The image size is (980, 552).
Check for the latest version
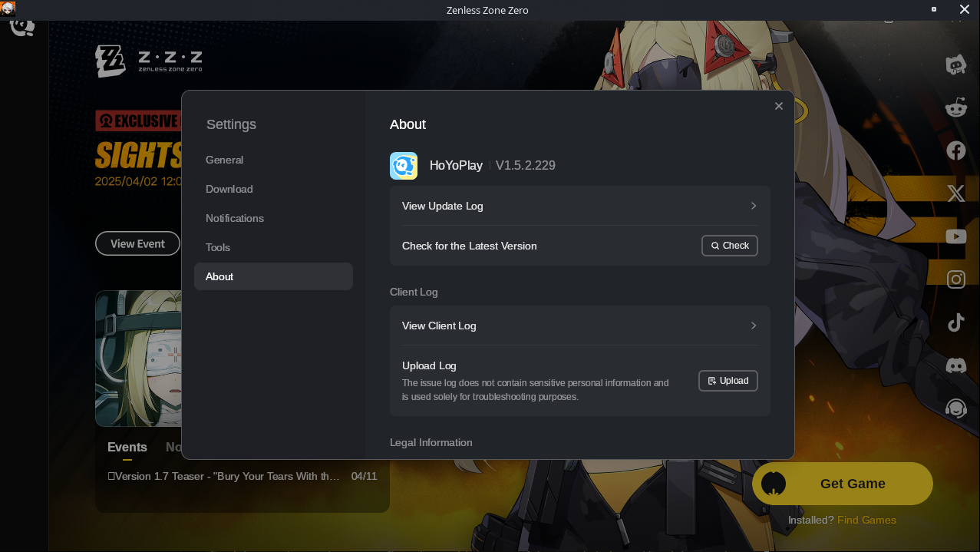(x=730, y=246)
